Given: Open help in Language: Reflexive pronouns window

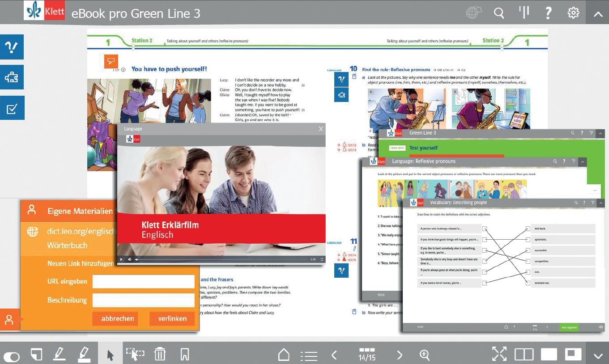Looking at the screenshot, I should coord(564,161).
